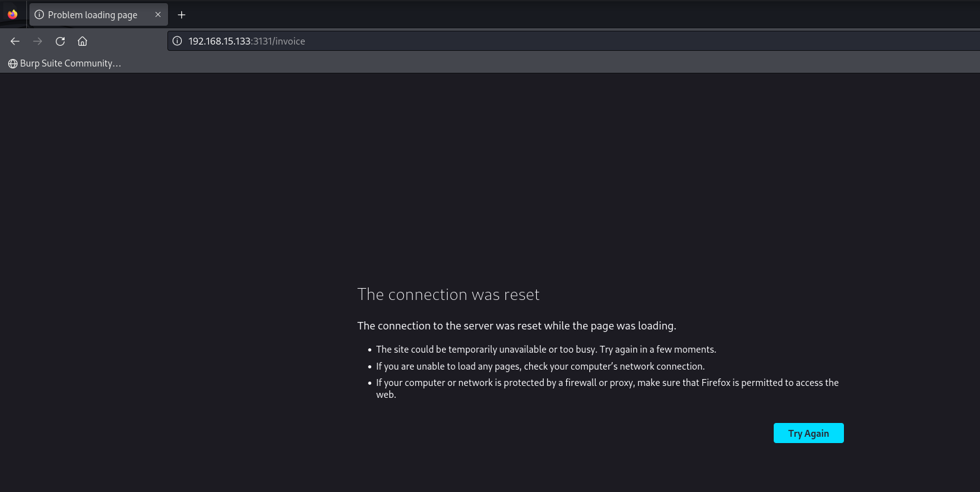980x492 pixels.
Task: Select the "Problem loading page" tab
Action: pos(93,15)
